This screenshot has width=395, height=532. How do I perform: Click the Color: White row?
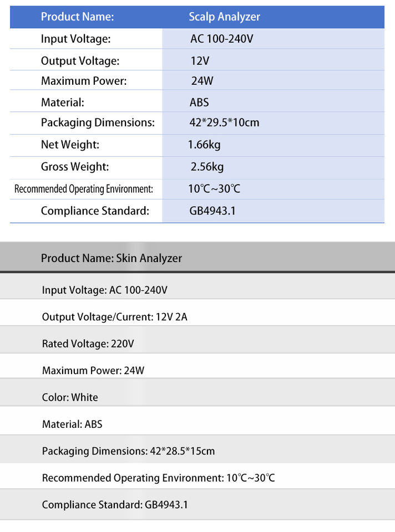pos(70,397)
